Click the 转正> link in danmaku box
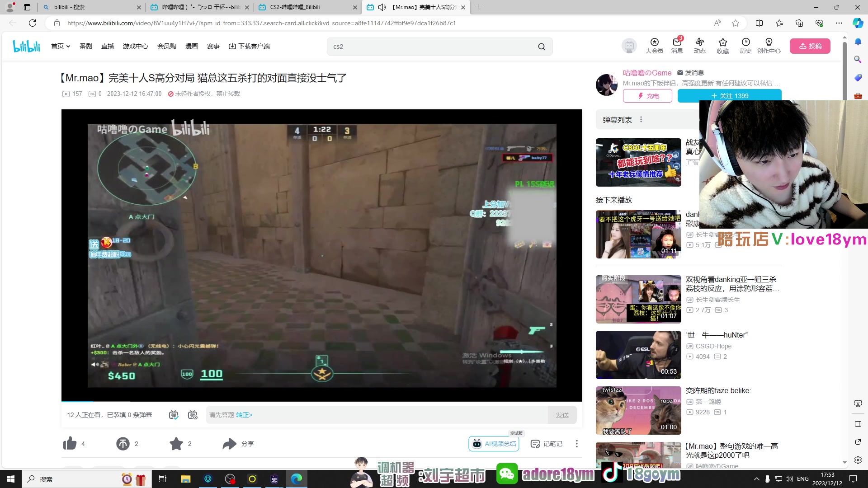 244,415
